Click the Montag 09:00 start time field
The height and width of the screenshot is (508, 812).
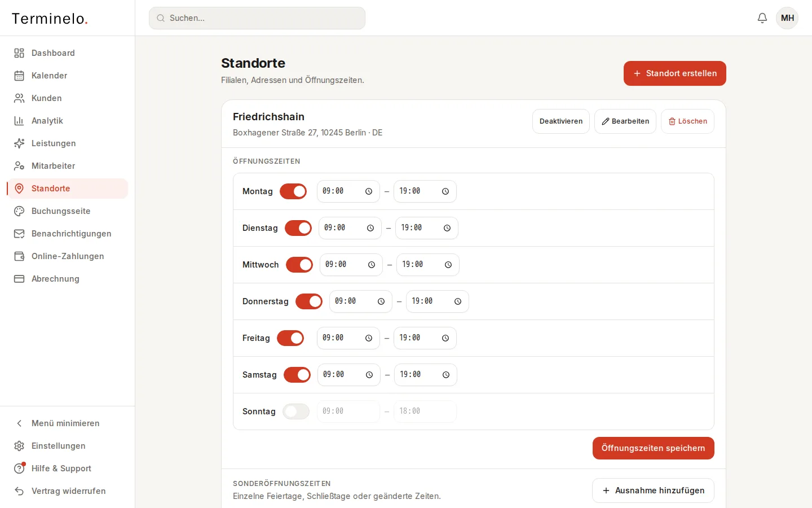[348, 191]
